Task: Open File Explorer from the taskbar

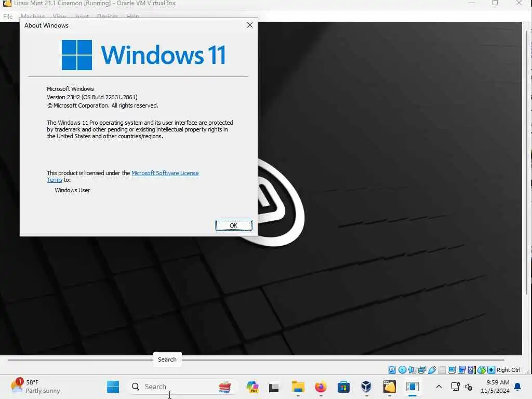Action: point(298,387)
